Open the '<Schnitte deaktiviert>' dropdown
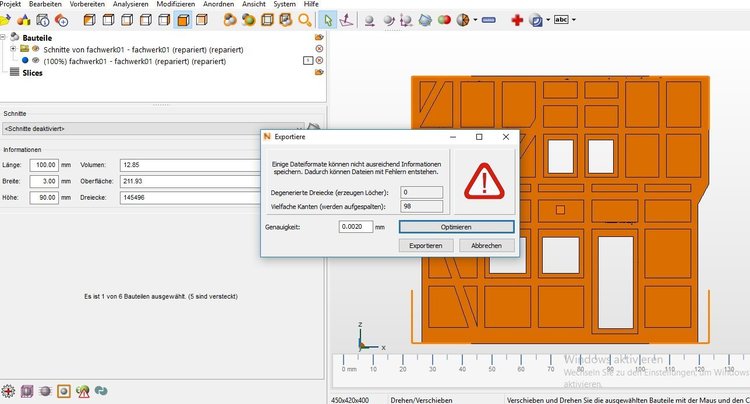 click(x=154, y=129)
